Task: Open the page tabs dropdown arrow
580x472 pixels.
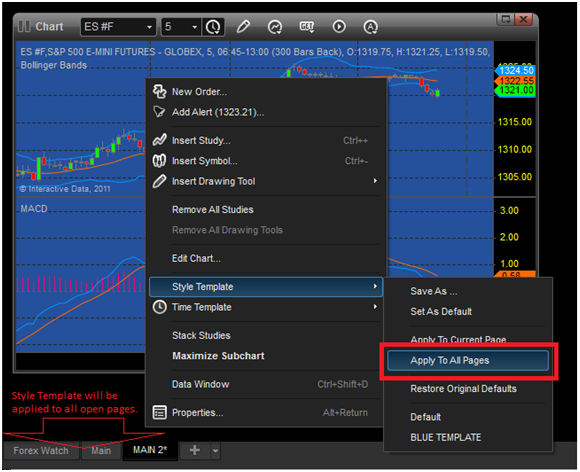Action: [215, 451]
